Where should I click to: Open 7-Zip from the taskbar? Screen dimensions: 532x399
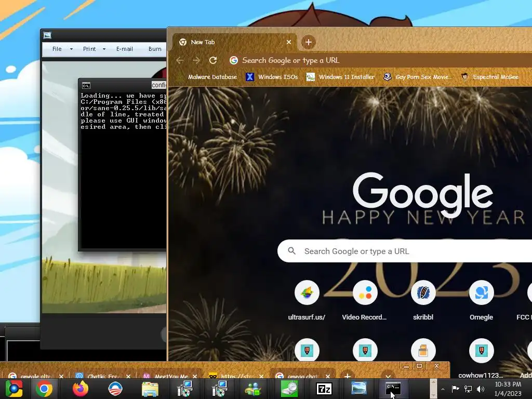324,389
